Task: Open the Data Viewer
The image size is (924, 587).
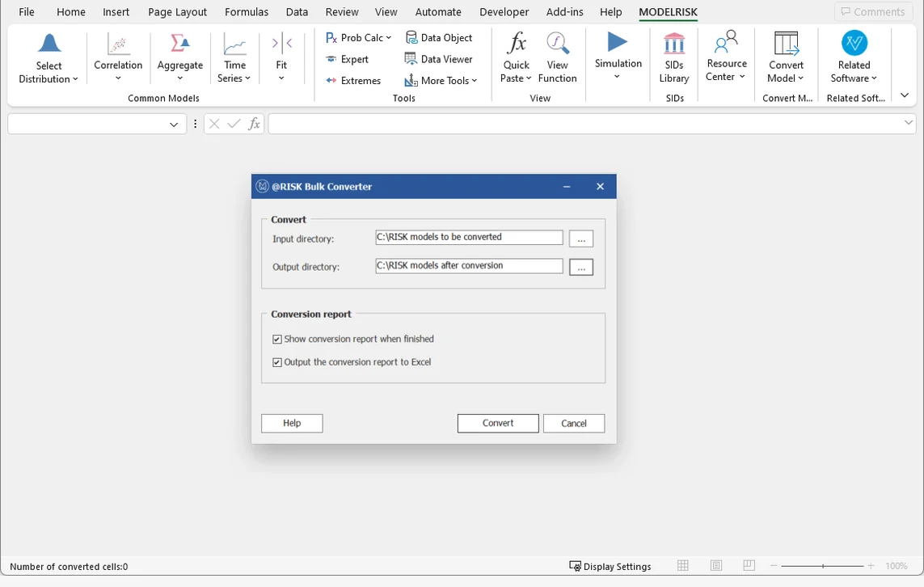Action: pyautogui.click(x=438, y=60)
